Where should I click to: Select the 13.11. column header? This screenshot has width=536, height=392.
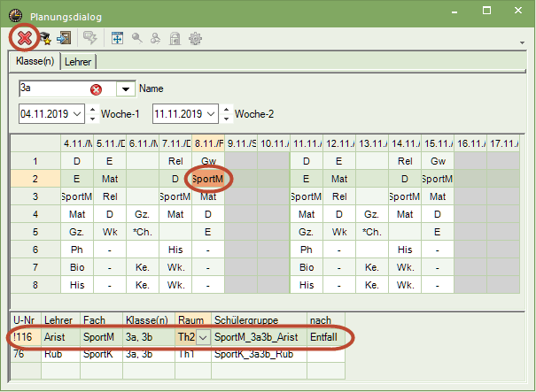point(372,143)
